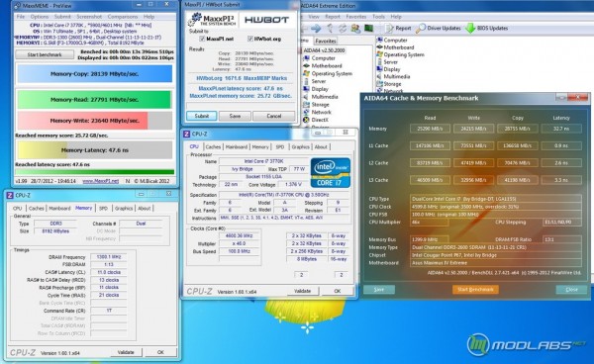Open the Comparisons menu in MaxxMEM
Viewport: 594px width, 364px height.
coord(123,17)
